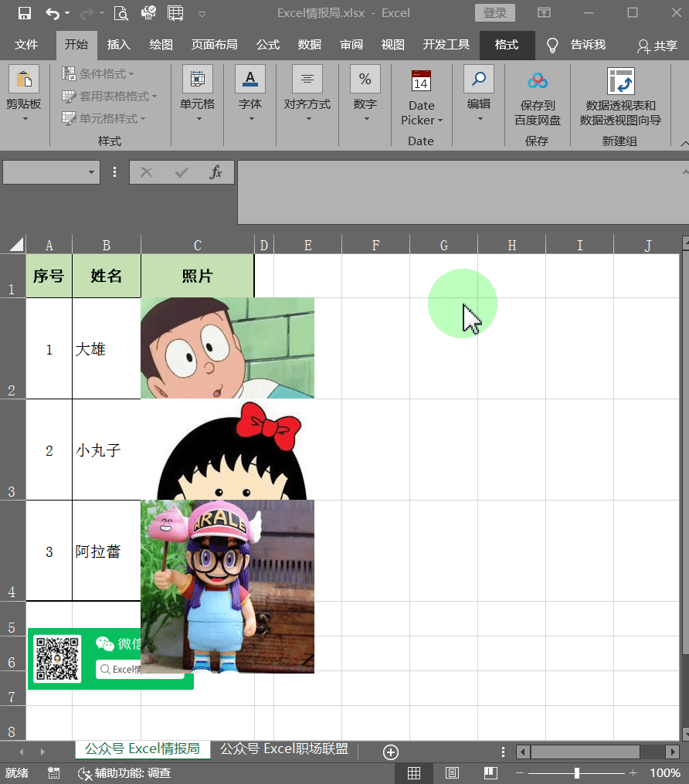Select column C header
This screenshot has width=689, height=784.
point(198,245)
